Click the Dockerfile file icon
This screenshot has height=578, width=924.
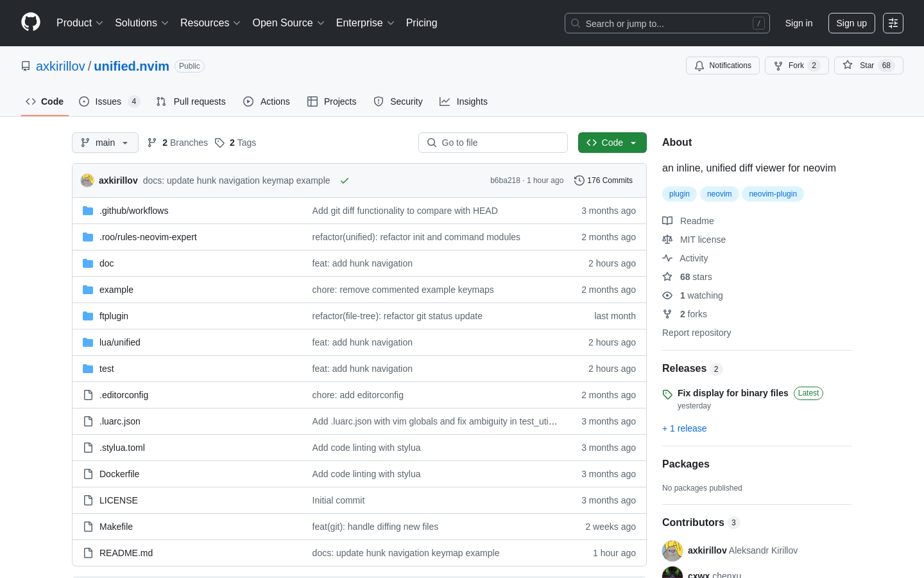point(88,474)
